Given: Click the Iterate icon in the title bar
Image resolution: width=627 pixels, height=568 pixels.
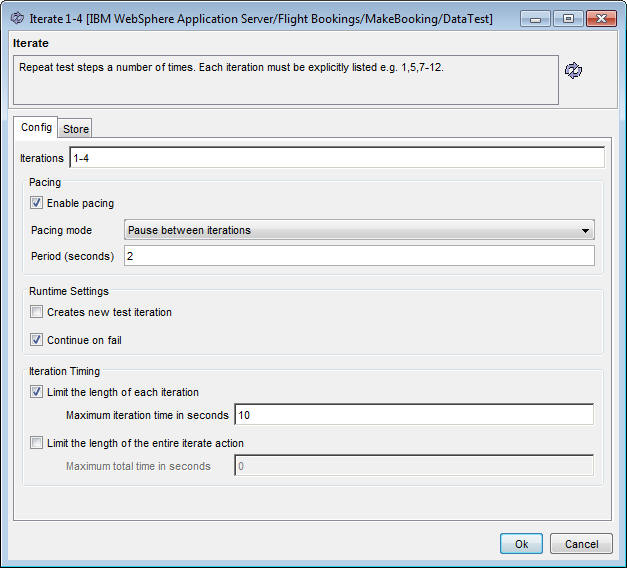Looking at the screenshot, I should pyautogui.click(x=16, y=18).
